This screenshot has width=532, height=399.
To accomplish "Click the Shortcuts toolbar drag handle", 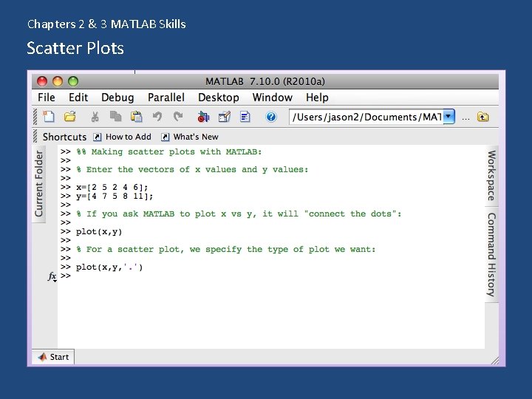I will click(x=35, y=137).
